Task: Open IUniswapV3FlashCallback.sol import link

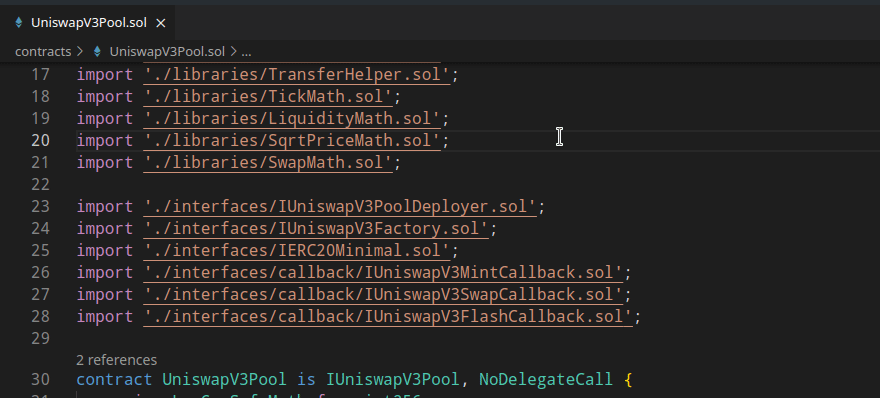Action: click(x=388, y=317)
